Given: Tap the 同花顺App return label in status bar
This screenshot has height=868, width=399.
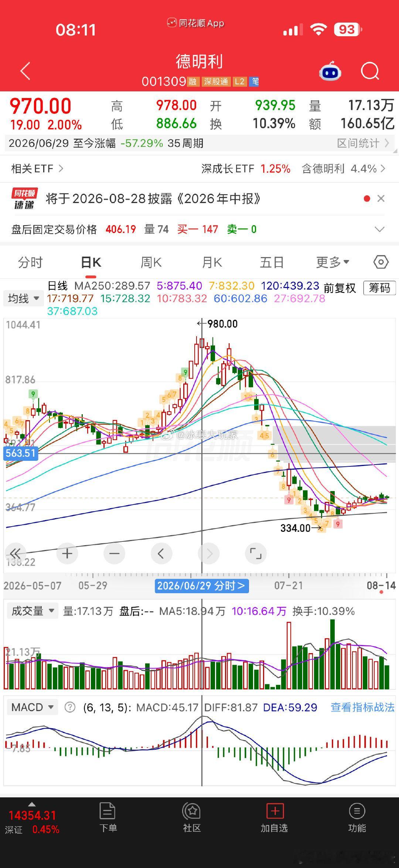Looking at the screenshot, I should point(195,23).
